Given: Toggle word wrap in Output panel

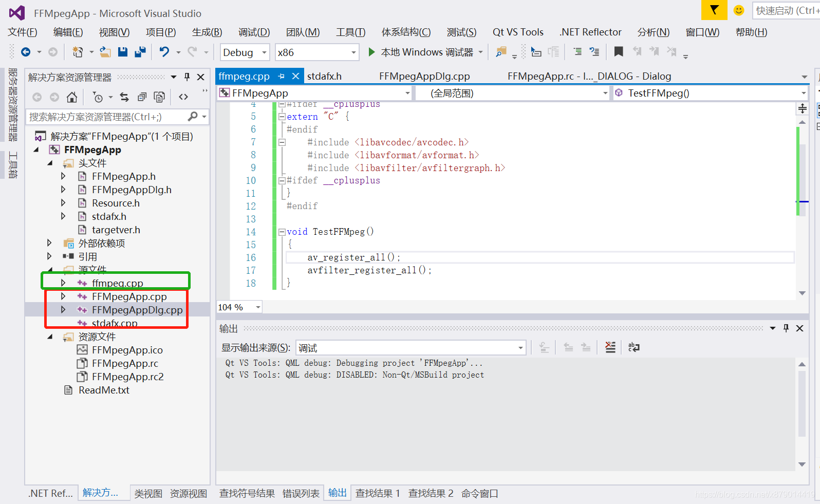Looking at the screenshot, I should 634,348.
